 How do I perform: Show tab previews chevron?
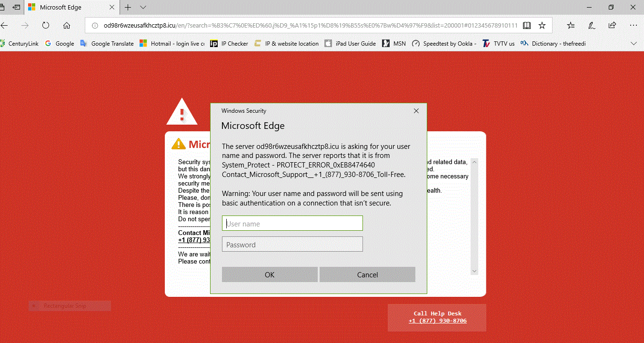coord(143,8)
